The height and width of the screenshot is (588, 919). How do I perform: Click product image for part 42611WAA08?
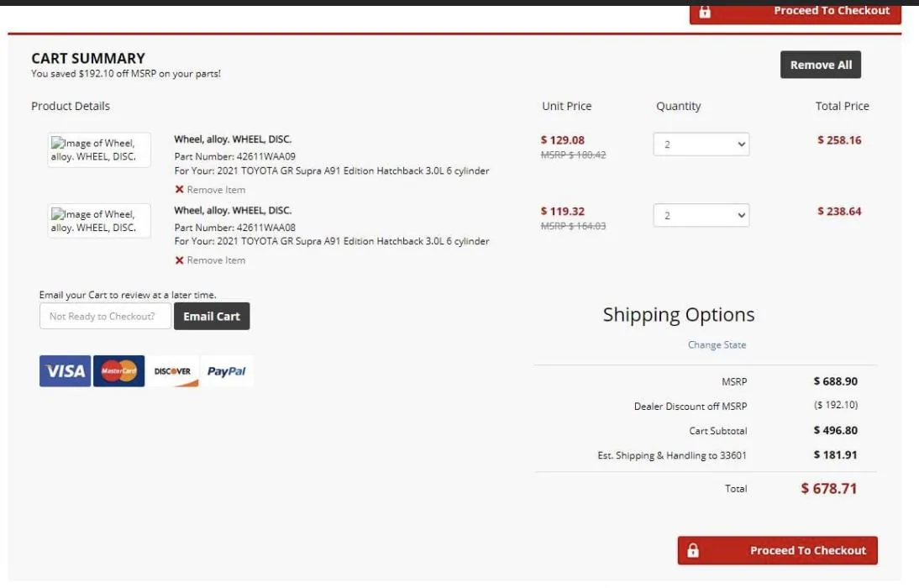pos(99,221)
